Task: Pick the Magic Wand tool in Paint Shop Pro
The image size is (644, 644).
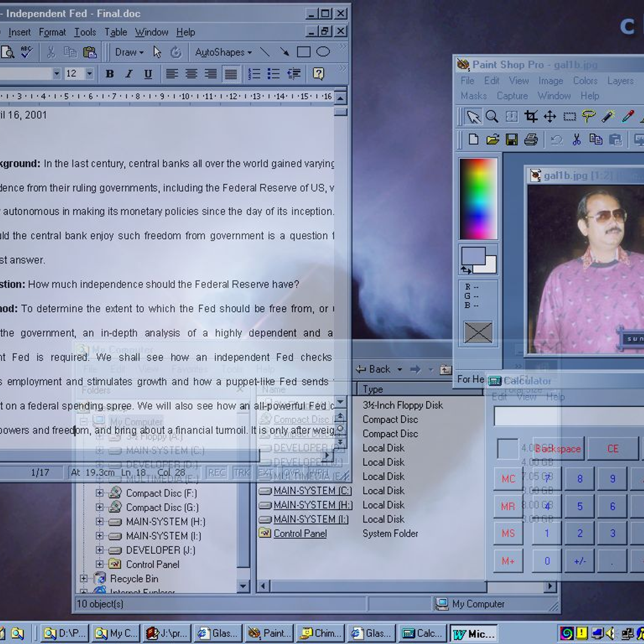Action: point(608,116)
